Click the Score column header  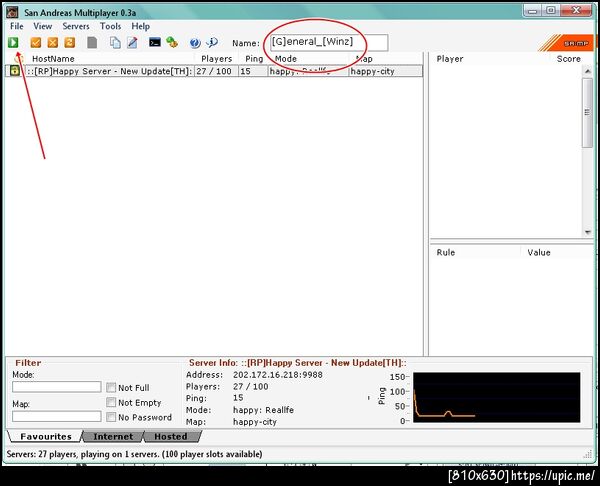pos(568,59)
